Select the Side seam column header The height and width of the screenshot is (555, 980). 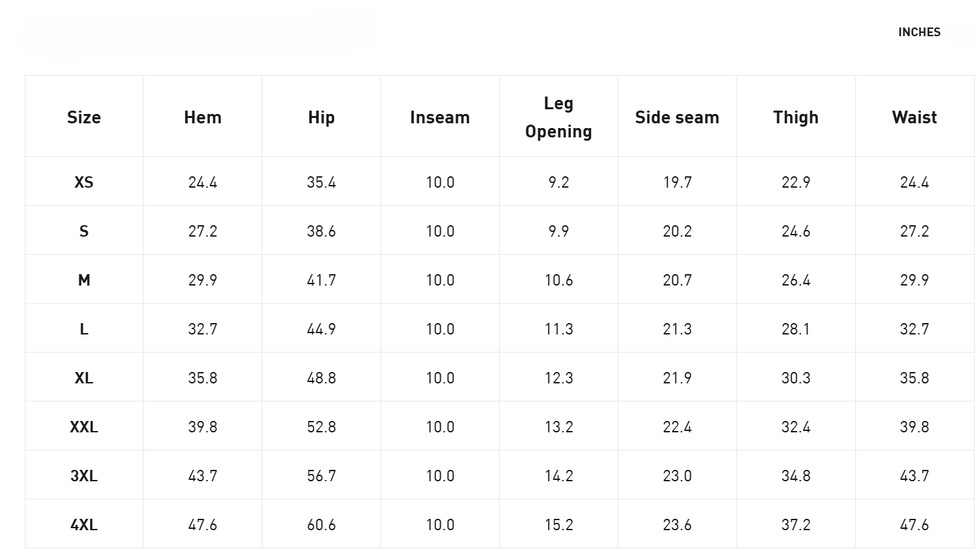(677, 117)
